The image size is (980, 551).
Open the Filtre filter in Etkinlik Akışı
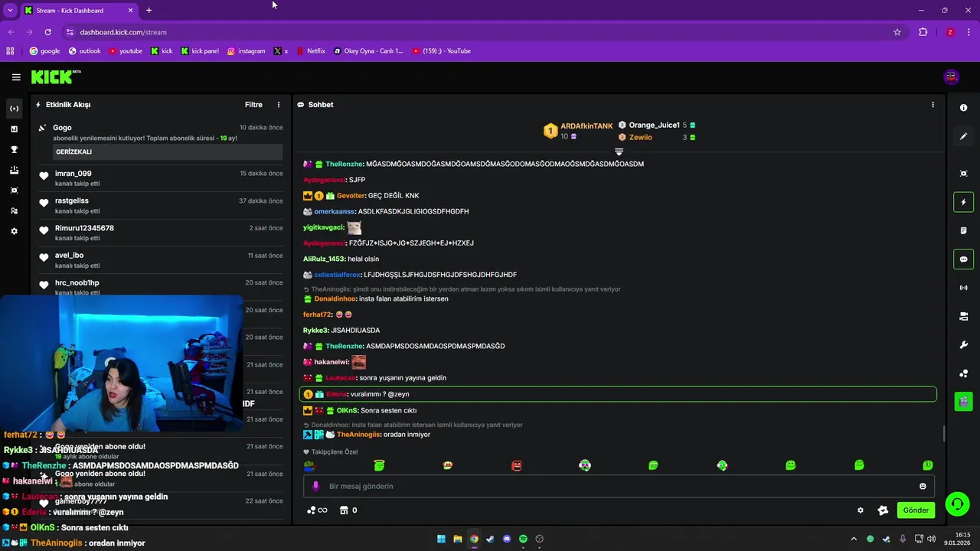(x=253, y=105)
